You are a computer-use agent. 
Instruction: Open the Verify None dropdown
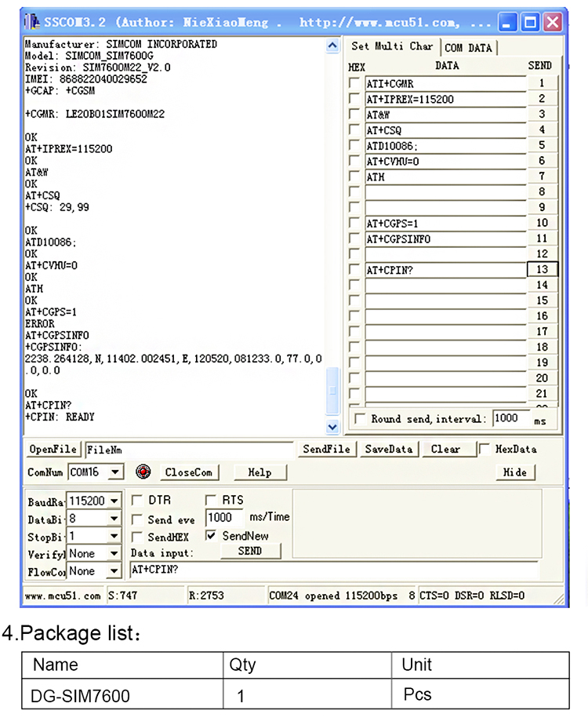click(114, 553)
